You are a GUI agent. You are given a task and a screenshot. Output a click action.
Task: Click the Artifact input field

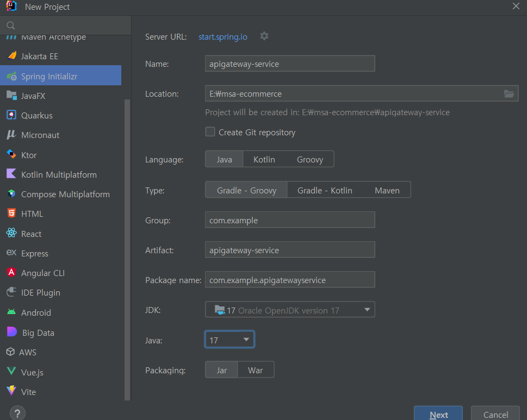coord(290,249)
